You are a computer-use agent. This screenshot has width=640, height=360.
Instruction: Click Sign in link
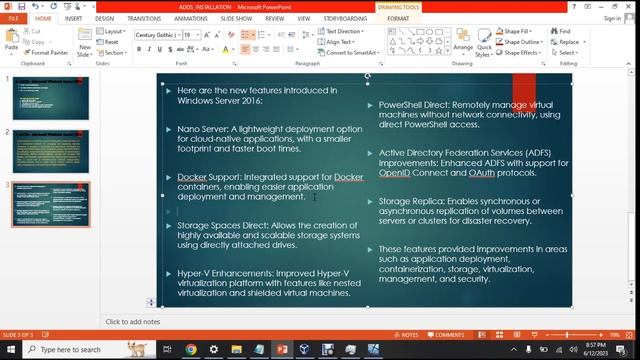(x=612, y=18)
